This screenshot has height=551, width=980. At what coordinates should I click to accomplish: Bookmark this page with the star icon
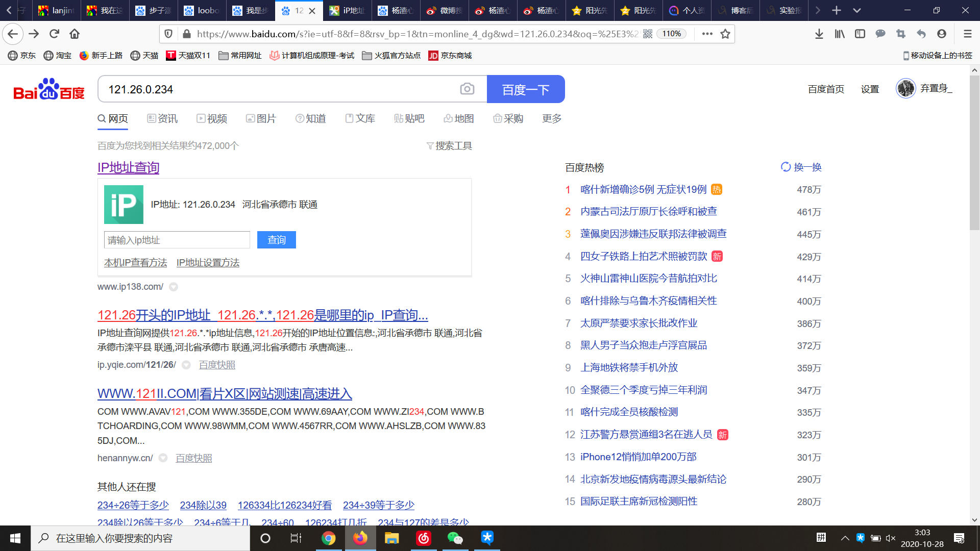click(725, 34)
